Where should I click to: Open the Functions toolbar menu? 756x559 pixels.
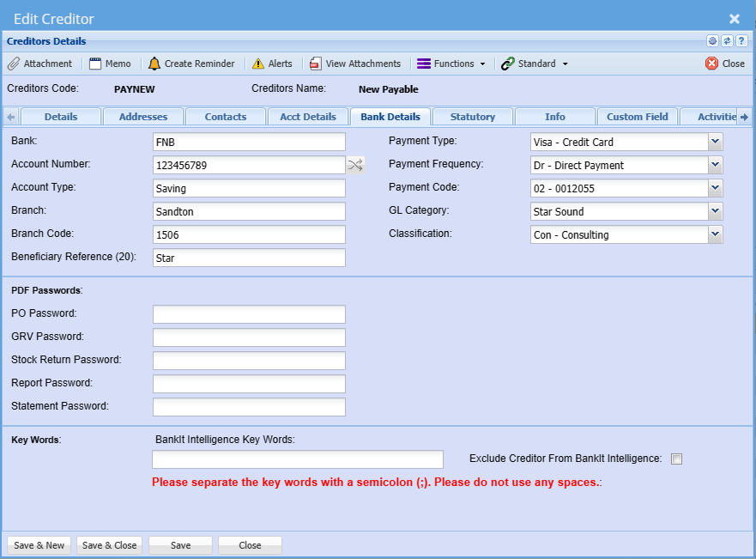tap(451, 64)
